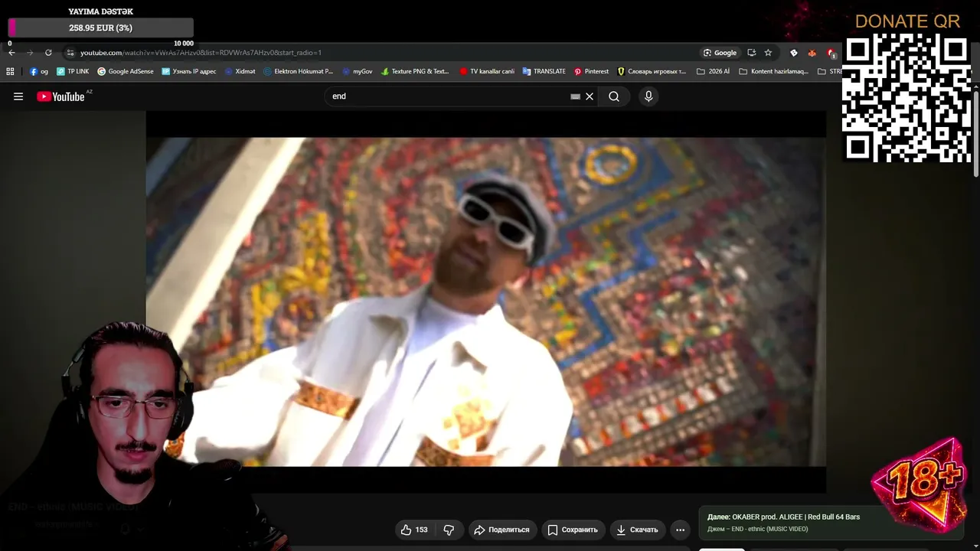Click the orange extension icon in toolbar
The height and width of the screenshot is (551, 980).
(812, 53)
